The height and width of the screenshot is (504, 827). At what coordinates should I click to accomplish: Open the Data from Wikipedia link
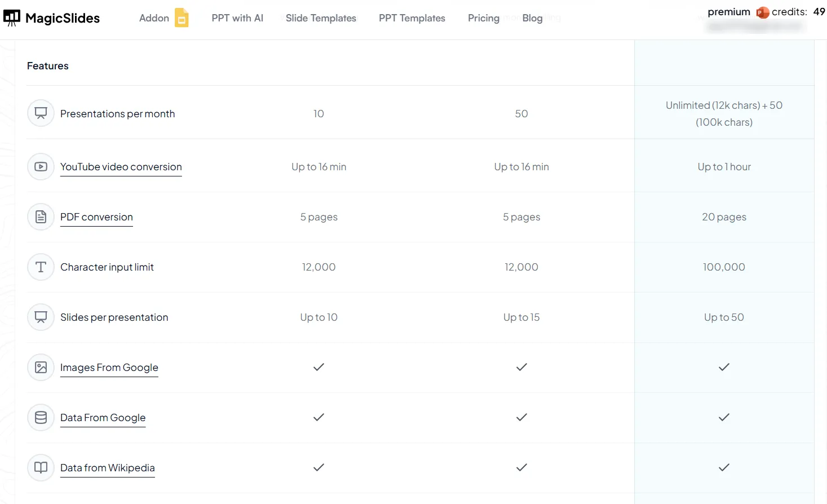pos(107,468)
